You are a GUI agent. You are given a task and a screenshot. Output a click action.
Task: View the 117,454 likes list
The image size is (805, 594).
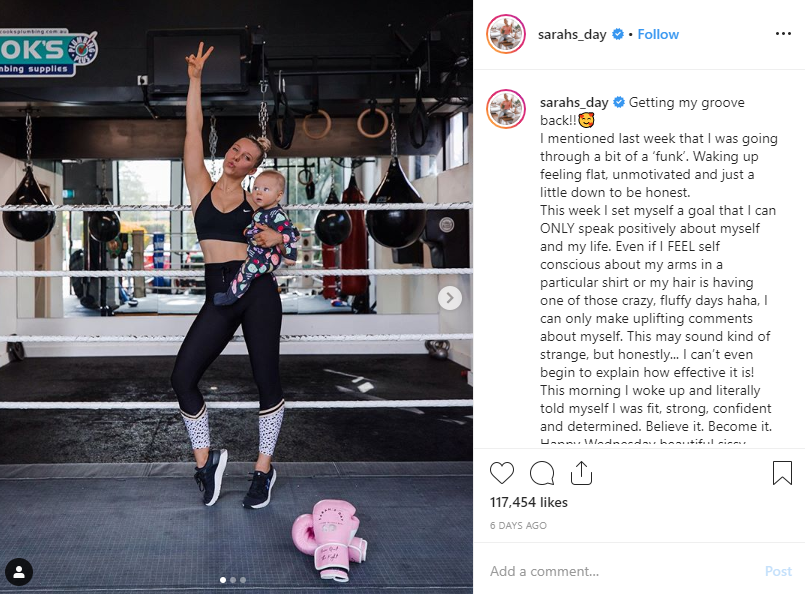529,502
